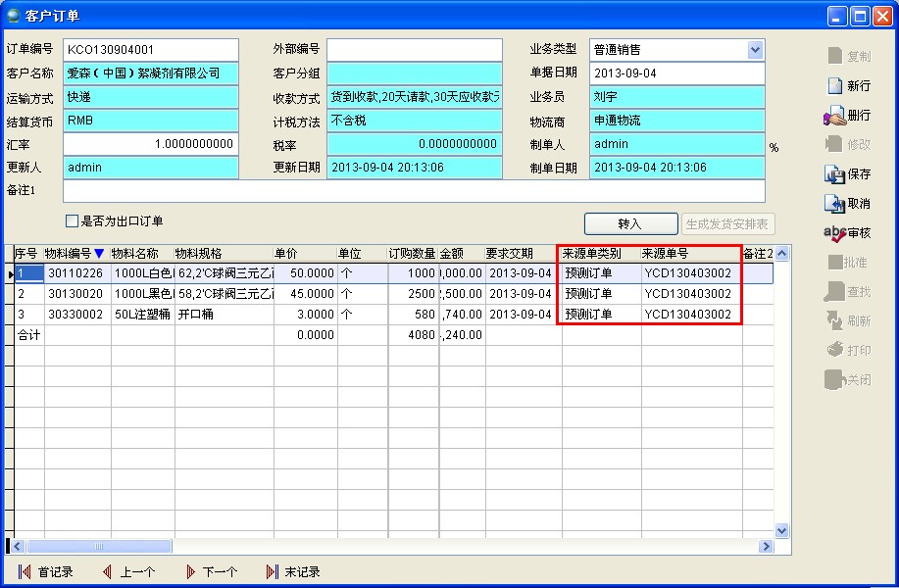
Task: Open the 业务类型 dropdown
Action: click(x=754, y=50)
